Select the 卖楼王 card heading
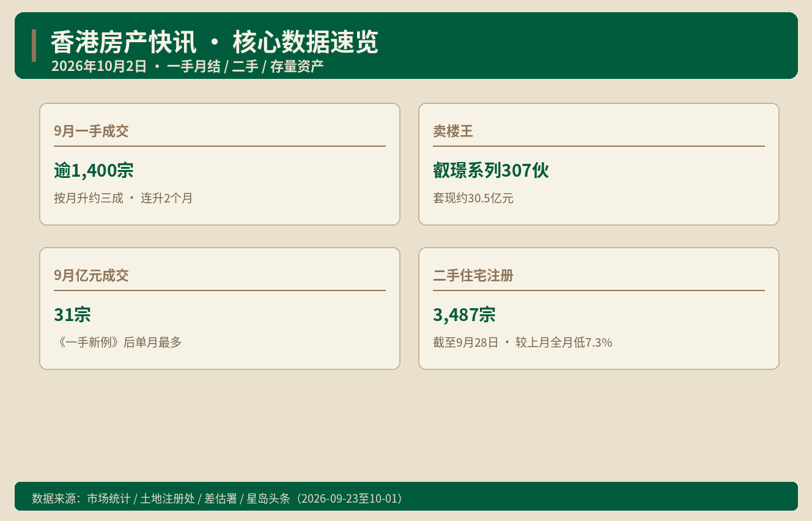Screen dimensions: 812x521 453,131
